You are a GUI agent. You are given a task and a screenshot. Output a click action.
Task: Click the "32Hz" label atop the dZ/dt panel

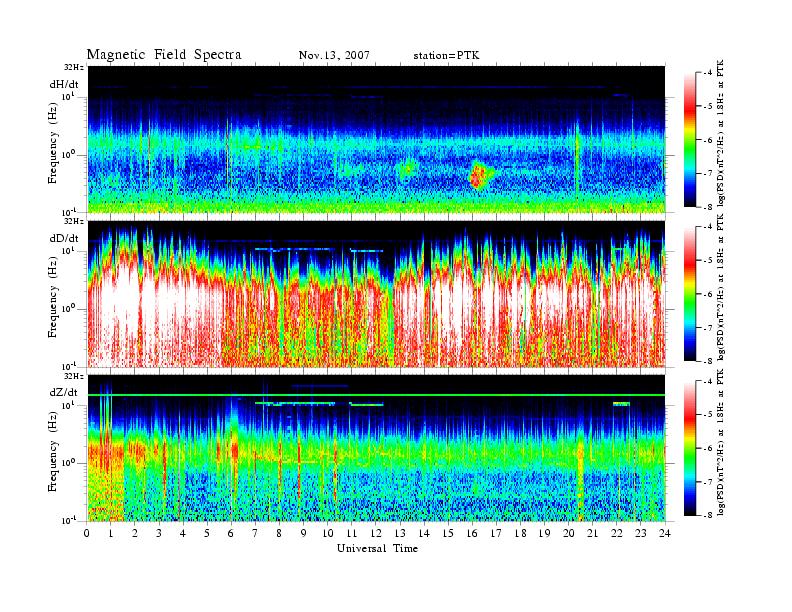click(74, 376)
